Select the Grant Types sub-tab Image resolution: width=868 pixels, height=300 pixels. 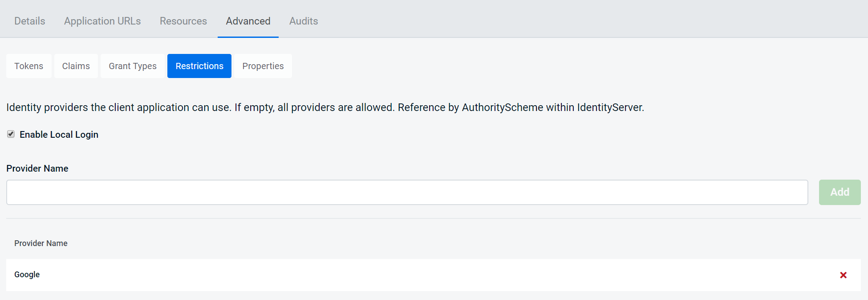point(132,66)
